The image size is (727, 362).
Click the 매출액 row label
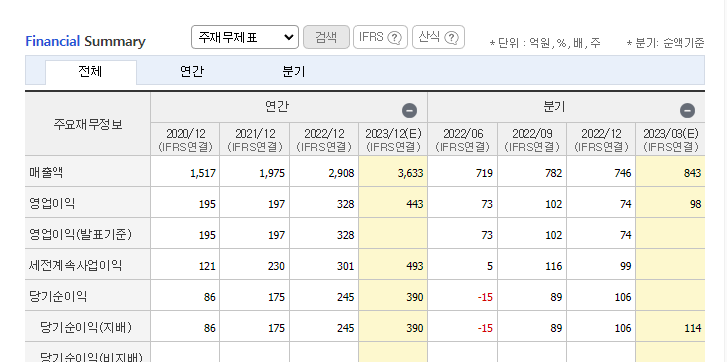point(46,172)
